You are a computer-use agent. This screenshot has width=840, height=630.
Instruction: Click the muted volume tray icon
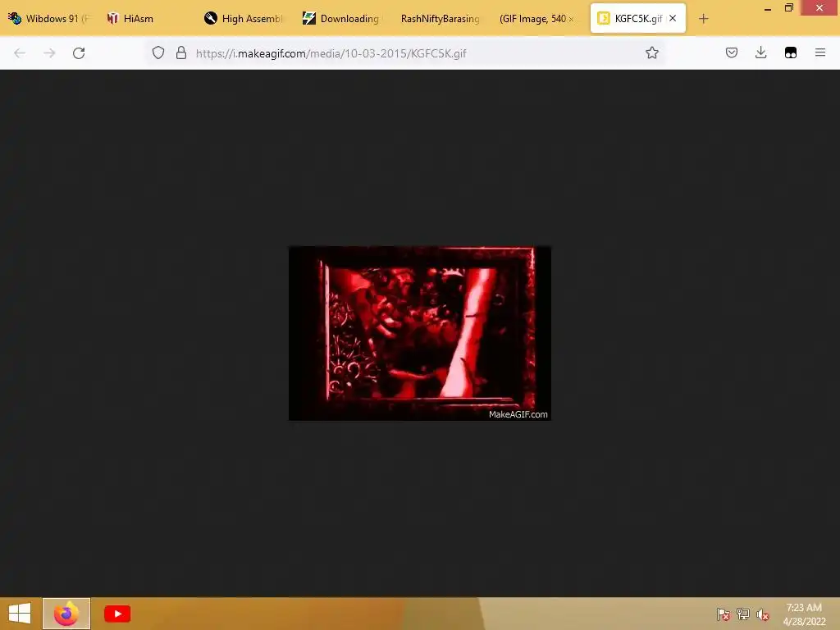[762, 614]
